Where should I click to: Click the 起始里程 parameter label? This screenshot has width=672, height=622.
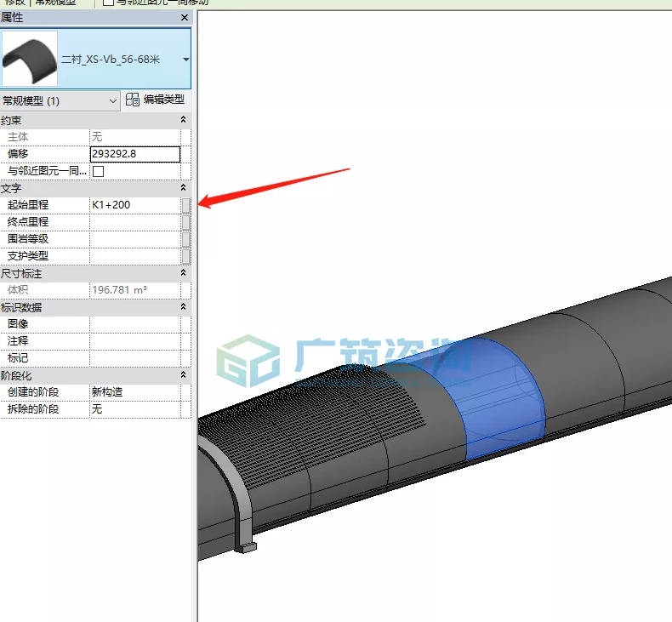(28, 205)
